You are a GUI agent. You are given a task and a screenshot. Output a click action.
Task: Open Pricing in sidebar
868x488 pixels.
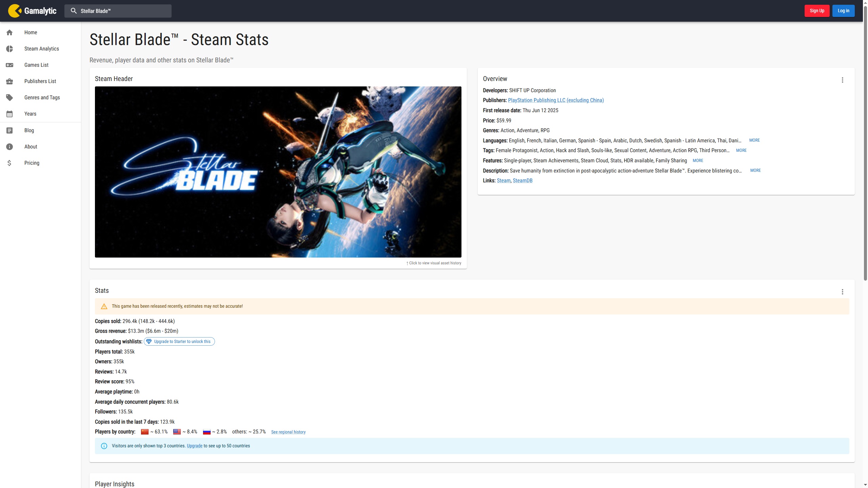41,163
